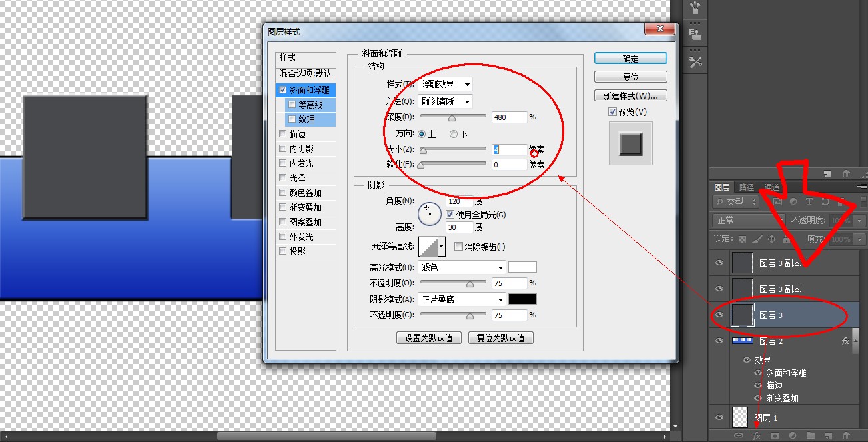Create new adjustment layer icon
Image resolution: width=868 pixels, height=442 pixels.
[x=793, y=435]
